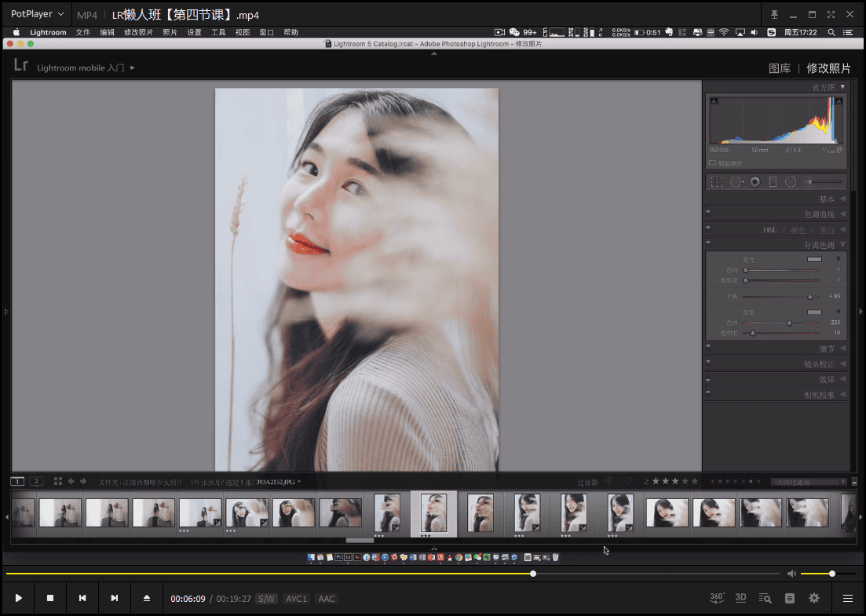Image resolution: width=866 pixels, height=616 pixels.
Task: Toggle the 镜头校正 panel on/off switch
Action: point(708,362)
